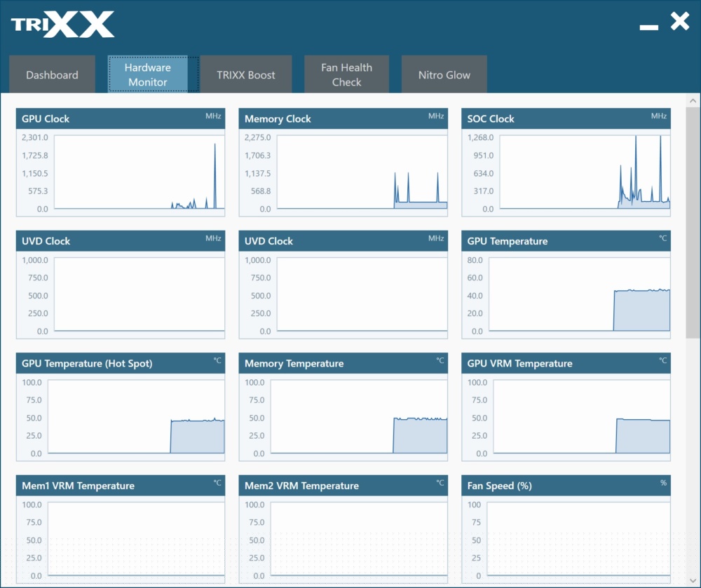Screen dimensions: 701x588
Task: Click the GPU Temperature graph area
Action: [580, 294]
